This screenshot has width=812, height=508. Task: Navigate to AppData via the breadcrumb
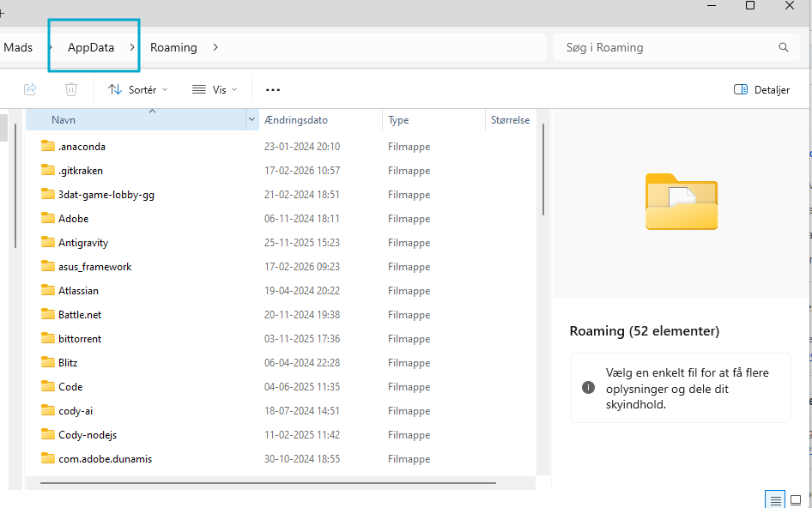pos(93,47)
